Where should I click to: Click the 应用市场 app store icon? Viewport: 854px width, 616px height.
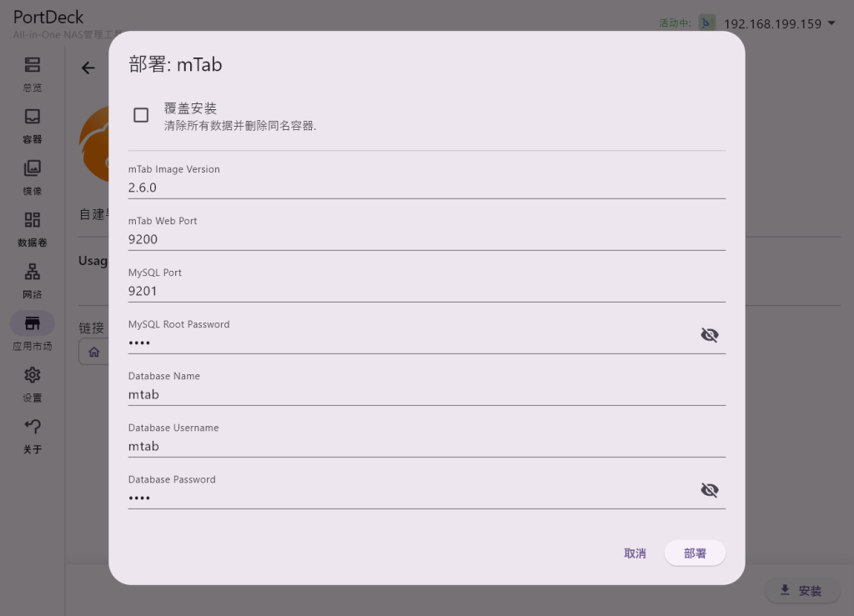(32, 323)
